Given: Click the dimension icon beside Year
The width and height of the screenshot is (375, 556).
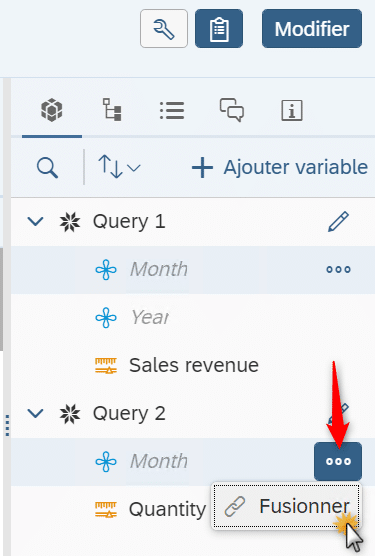Looking at the screenshot, I should click(x=106, y=318).
